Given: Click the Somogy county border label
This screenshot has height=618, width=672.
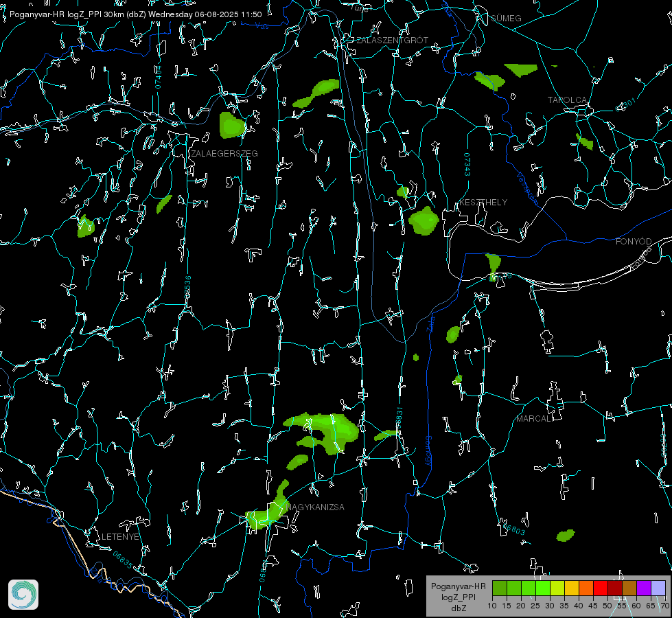Looking at the screenshot, I should click(x=428, y=451).
